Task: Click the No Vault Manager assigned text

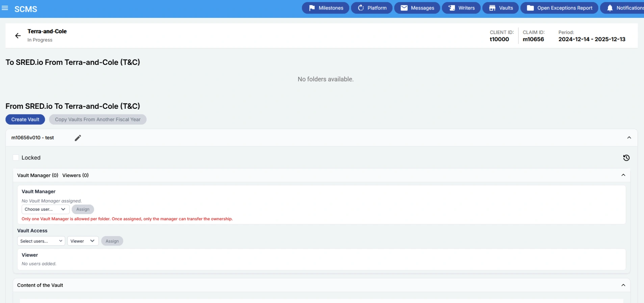Action: point(52,201)
